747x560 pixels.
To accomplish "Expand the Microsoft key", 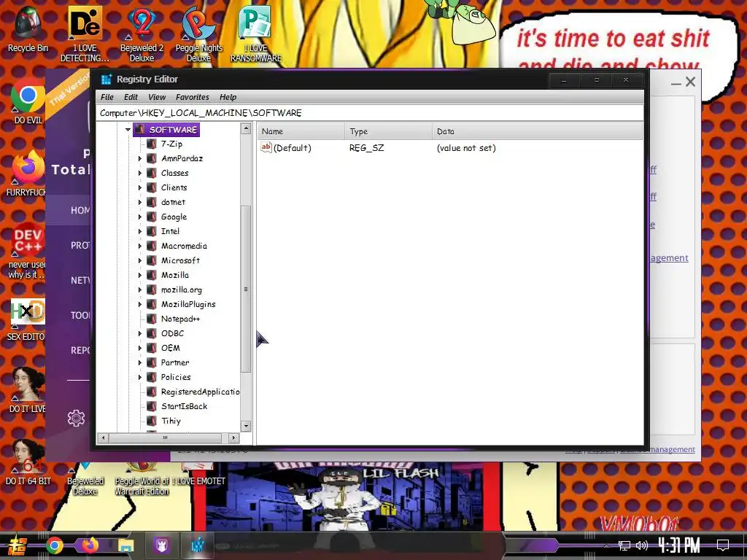I will point(140,260).
